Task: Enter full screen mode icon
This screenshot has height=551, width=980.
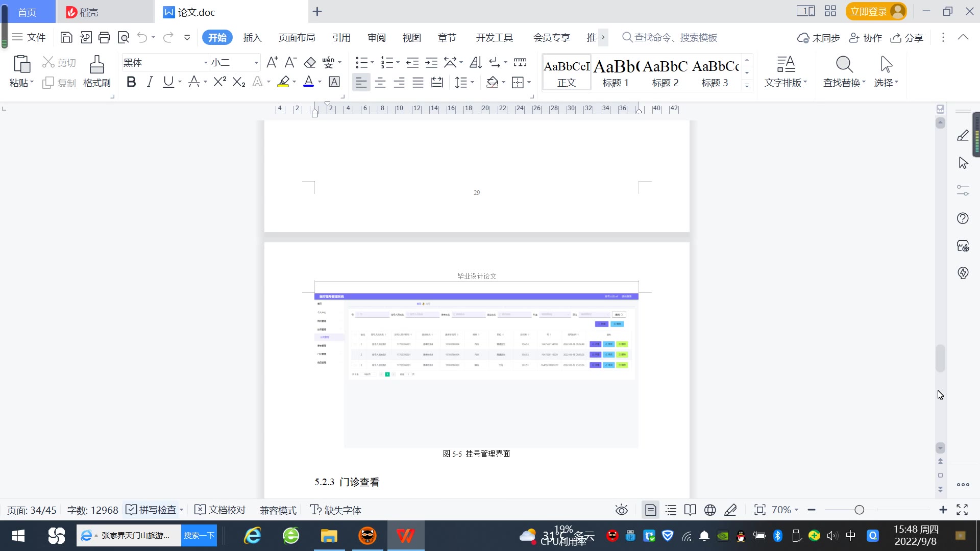Action: click(x=962, y=510)
